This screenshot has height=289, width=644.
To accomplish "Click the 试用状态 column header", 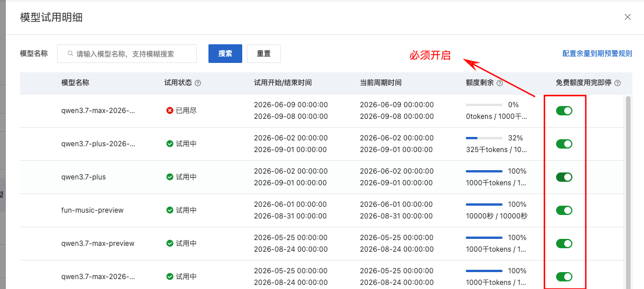I will click(178, 83).
